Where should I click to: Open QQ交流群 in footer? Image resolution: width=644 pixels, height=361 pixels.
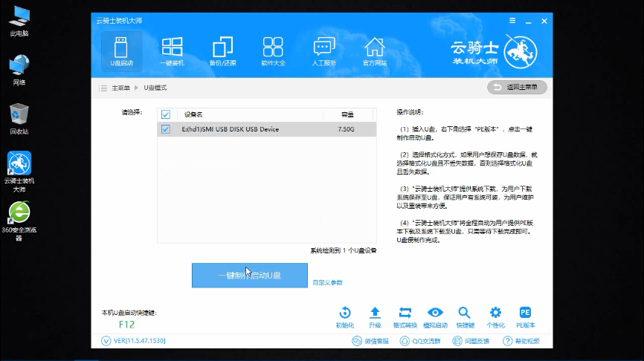420,341
